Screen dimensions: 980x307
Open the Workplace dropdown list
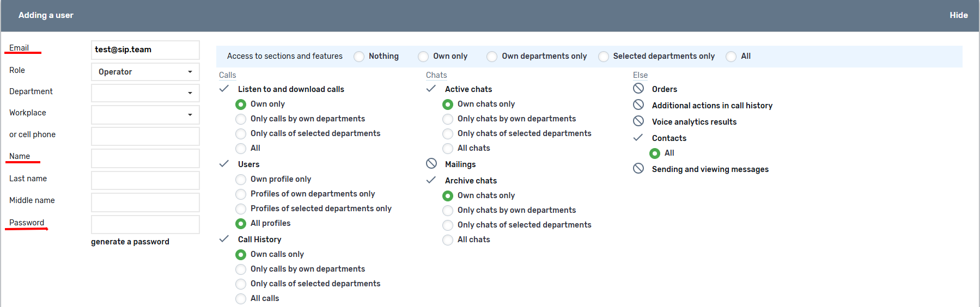click(145, 115)
